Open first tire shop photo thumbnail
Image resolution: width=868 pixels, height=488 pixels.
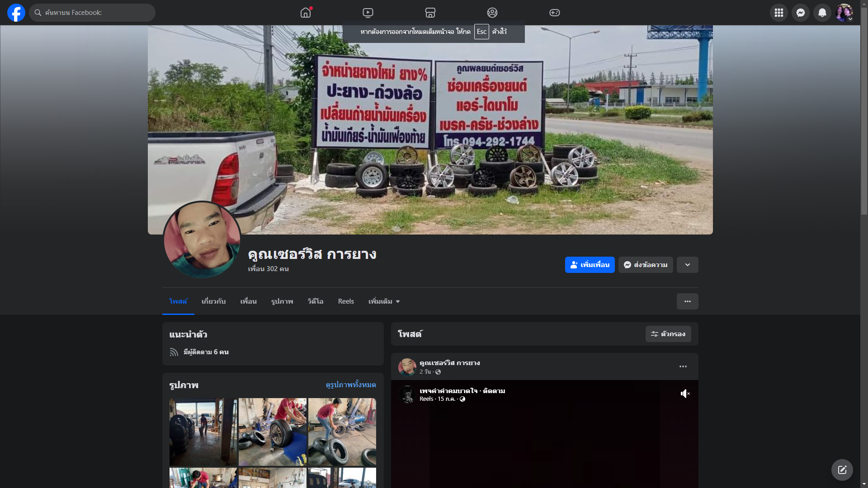[203, 432]
